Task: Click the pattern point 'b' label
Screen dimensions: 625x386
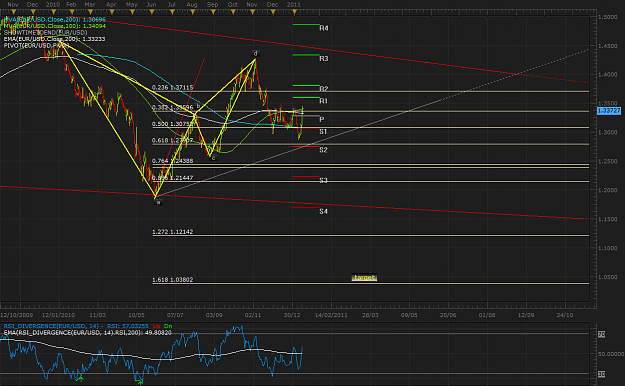Action: click(198, 106)
